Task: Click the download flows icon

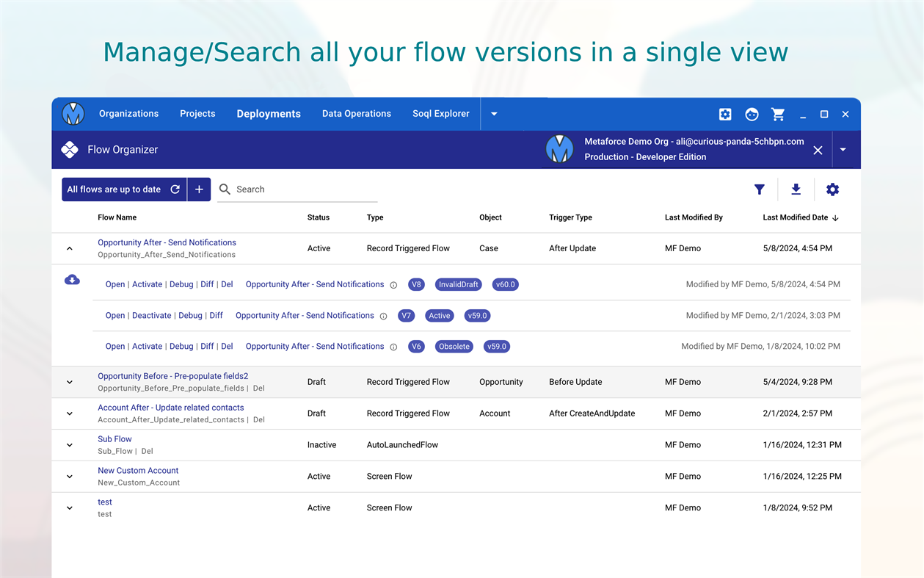Action: (x=796, y=189)
